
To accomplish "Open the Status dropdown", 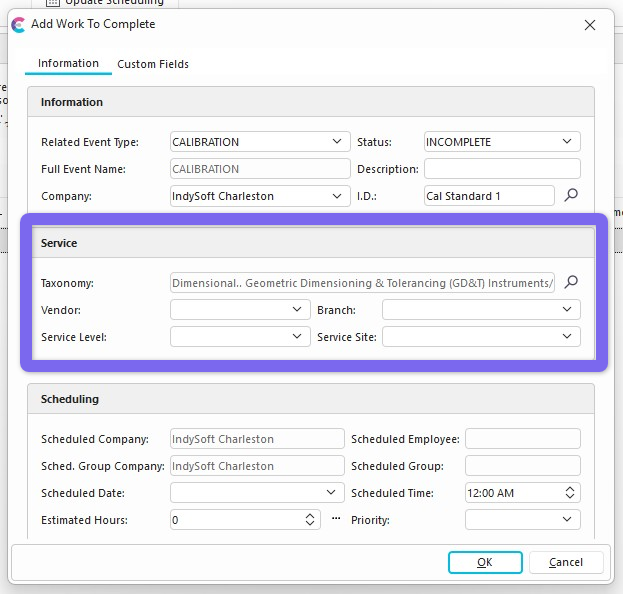I will 567,142.
